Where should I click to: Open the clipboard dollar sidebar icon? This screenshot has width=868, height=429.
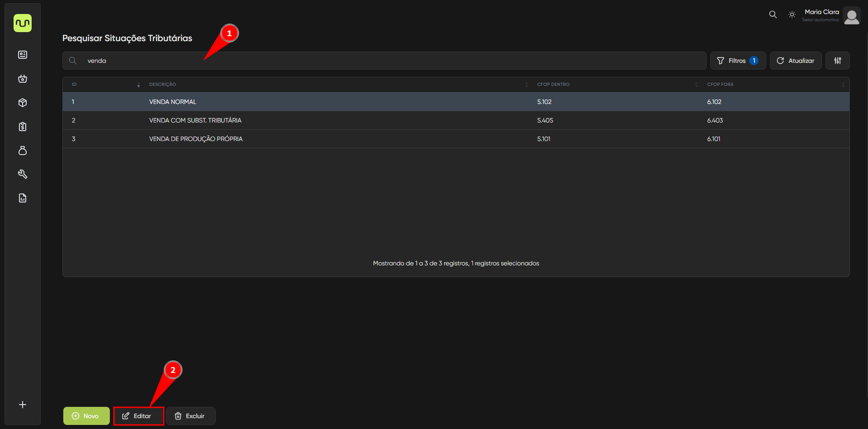coord(23,127)
